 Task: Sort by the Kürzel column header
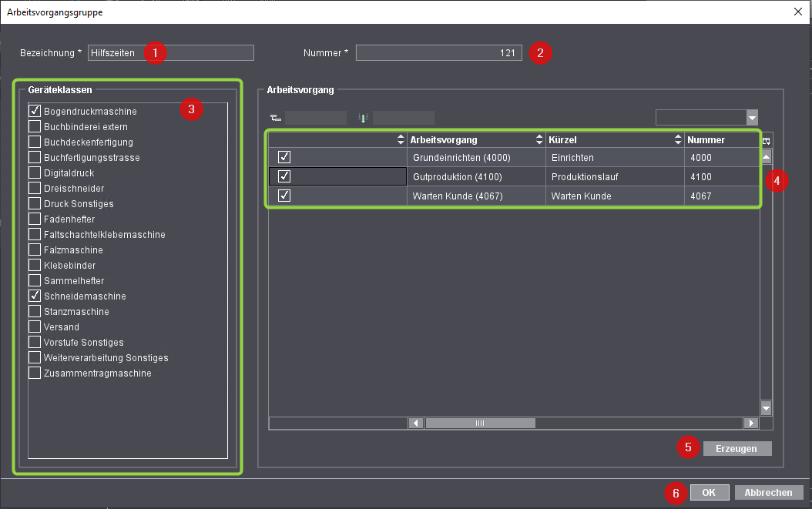(615, 140)
